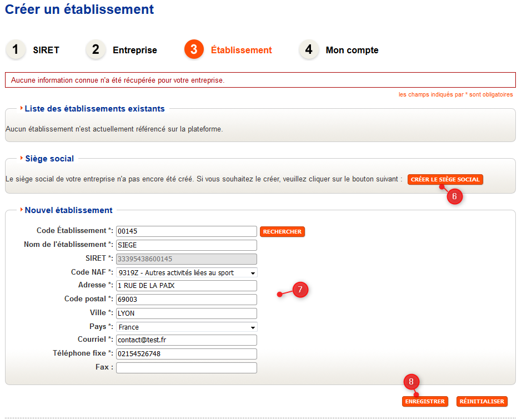Focus the Nom de l'établissement field
Screen dimensions: 527x420
coord(187,245)
